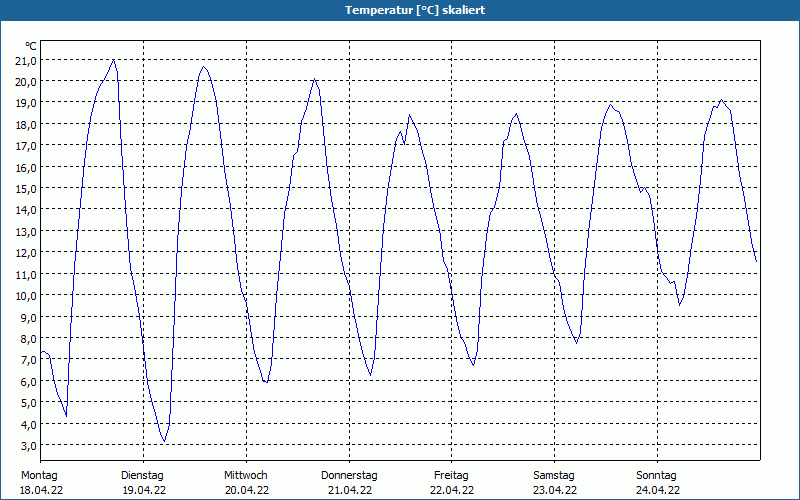The image size is (800, 500).
Task: Click the Freitag day label
Action: (452, 475)
